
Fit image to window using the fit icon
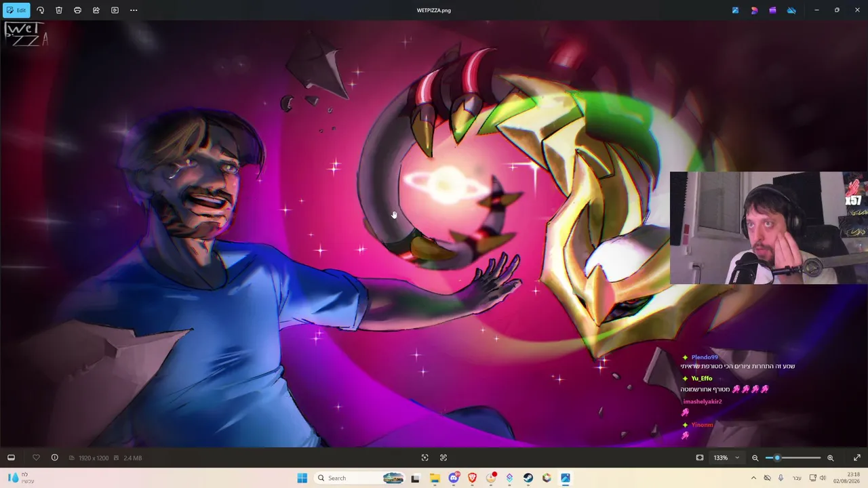[700, 457]
